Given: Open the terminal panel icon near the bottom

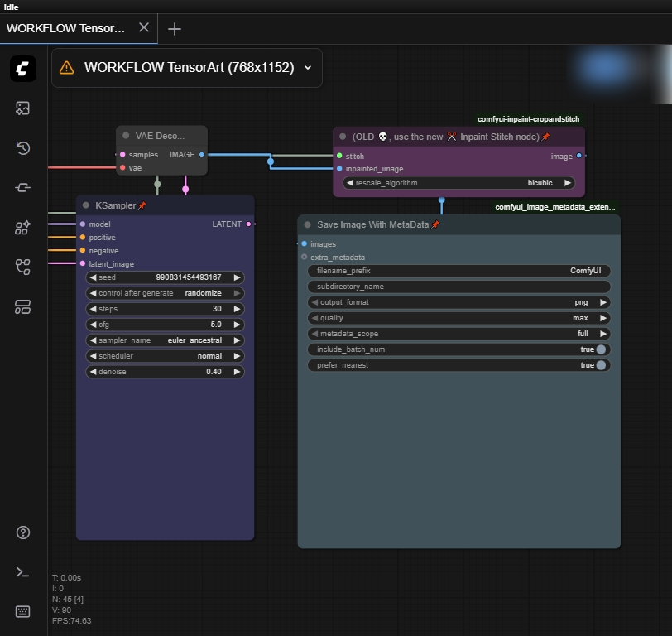Looking at the screenshot, I should tap(22, 571).
